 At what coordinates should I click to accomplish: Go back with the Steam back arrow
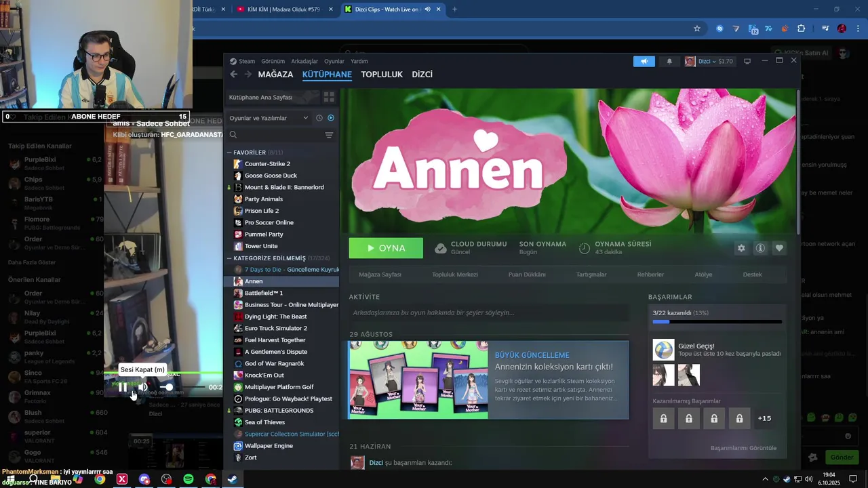[234, 75]
